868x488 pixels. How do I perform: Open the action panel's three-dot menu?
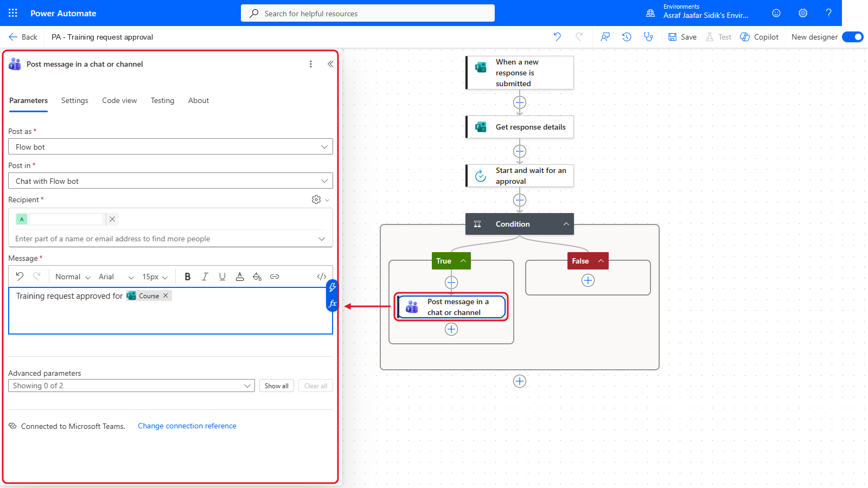(x=311, y=64)
